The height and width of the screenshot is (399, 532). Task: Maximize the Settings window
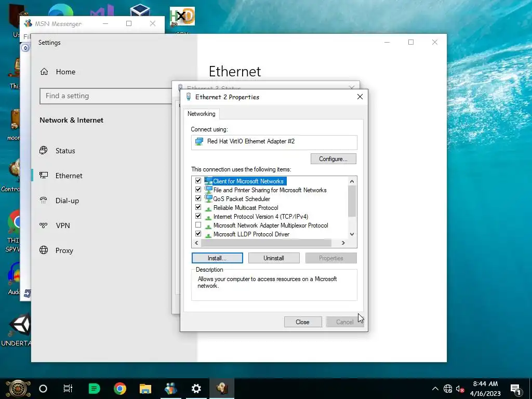[x=411, y=42]
